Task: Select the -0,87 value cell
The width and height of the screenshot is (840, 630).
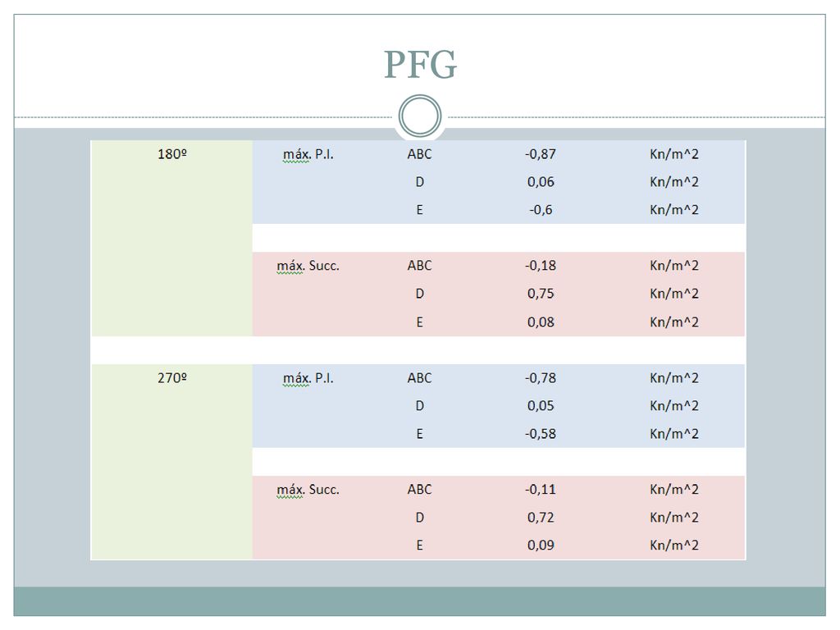Action: click(x=541, y=154)
